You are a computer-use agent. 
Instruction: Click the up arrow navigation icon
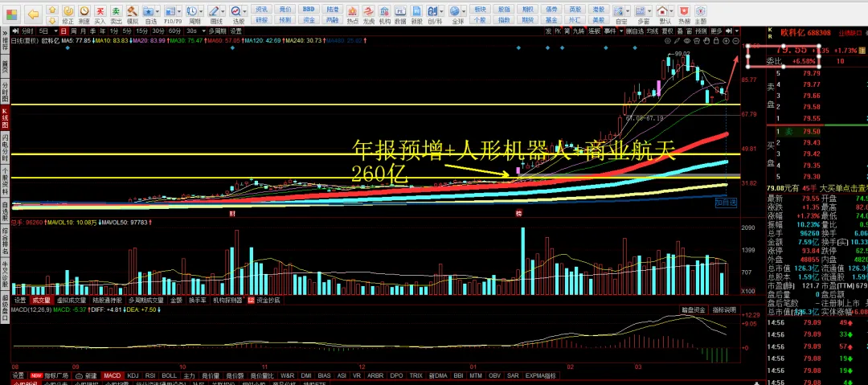51,9
